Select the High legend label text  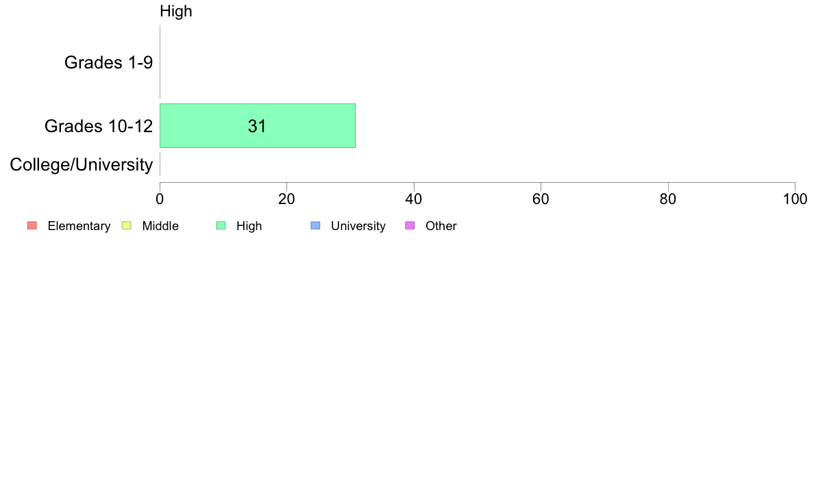click(x=249, y=226)
